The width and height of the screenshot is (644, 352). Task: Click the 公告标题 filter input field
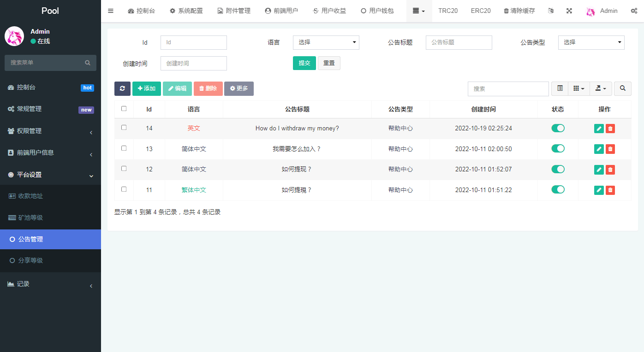tap(459, 42)
